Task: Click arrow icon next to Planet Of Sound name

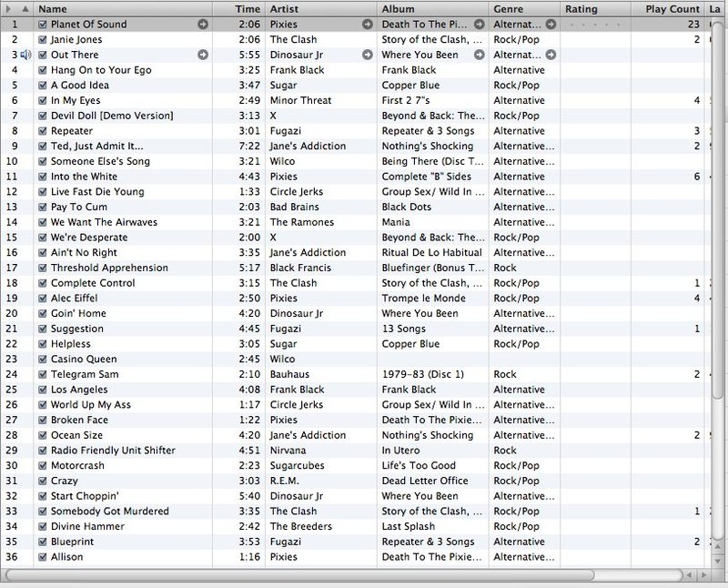Action: point(203,25)
